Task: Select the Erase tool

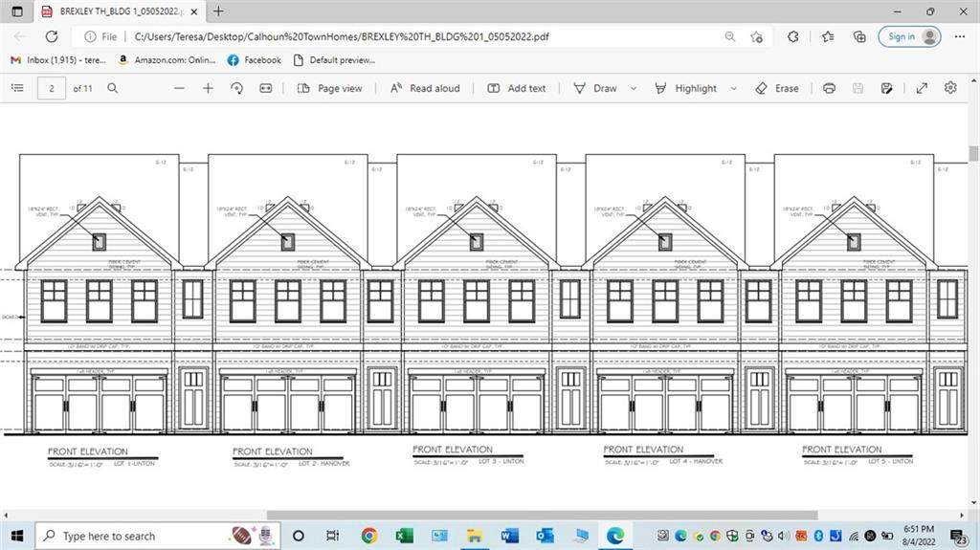Action: pos(777,88)
